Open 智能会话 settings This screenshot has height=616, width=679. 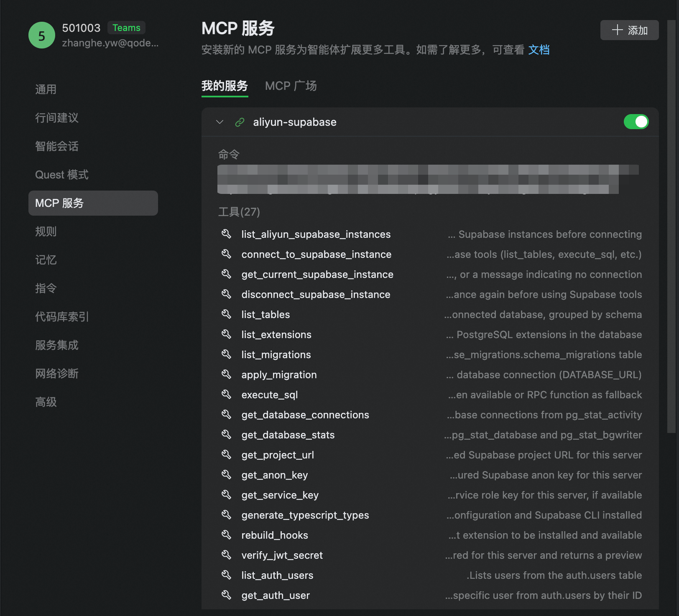coord(93,146)
